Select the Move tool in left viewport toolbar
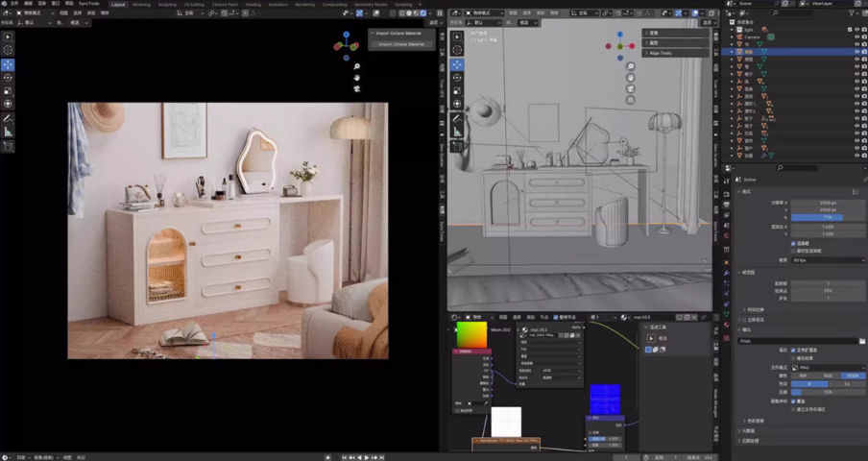The width and height of the screenshot is (868, 461). [x=8, y=64]
